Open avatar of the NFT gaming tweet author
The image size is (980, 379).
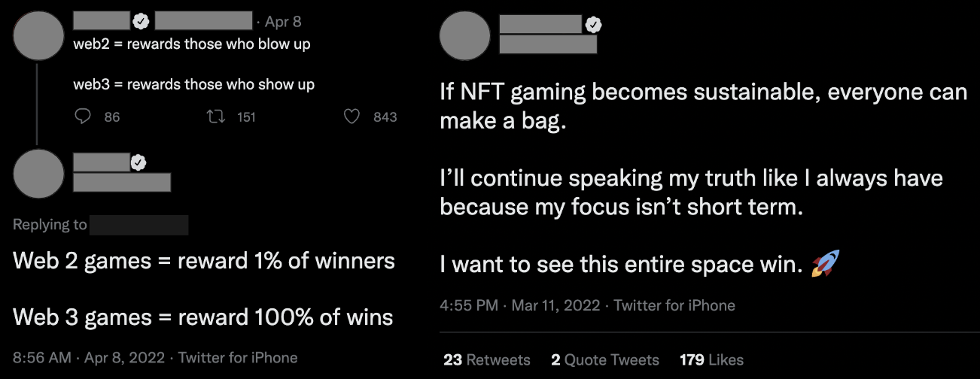[x=464, y=36]
